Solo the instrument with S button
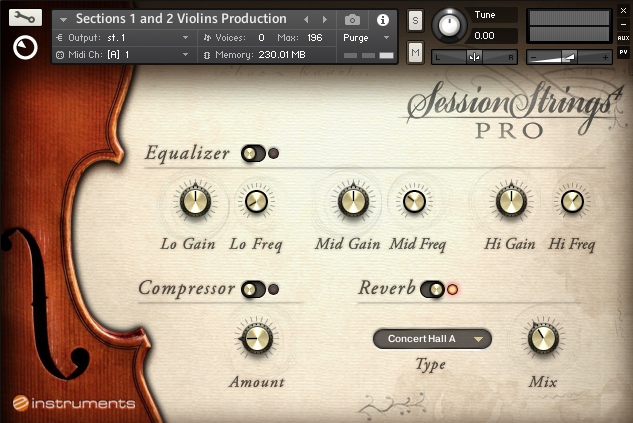This screenshot has height=423, width=633. (x=415, y=20)
